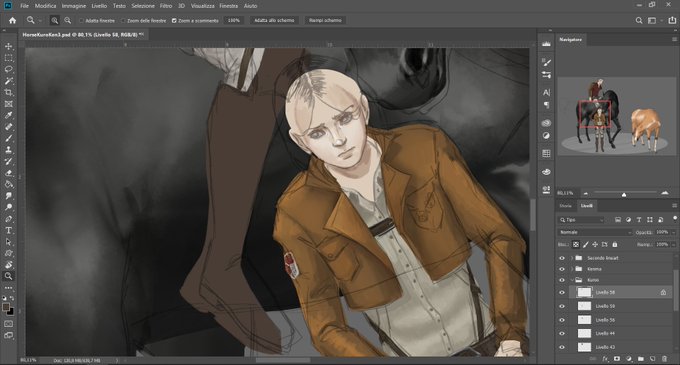Activate the Zoom In magnifier mode
Screen dimensions: 680x365
point(55,20)
